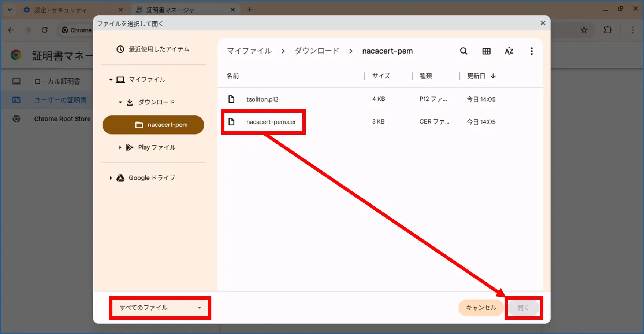
Task: Open the three-dot more options menu
Action: tap(531, 51)
